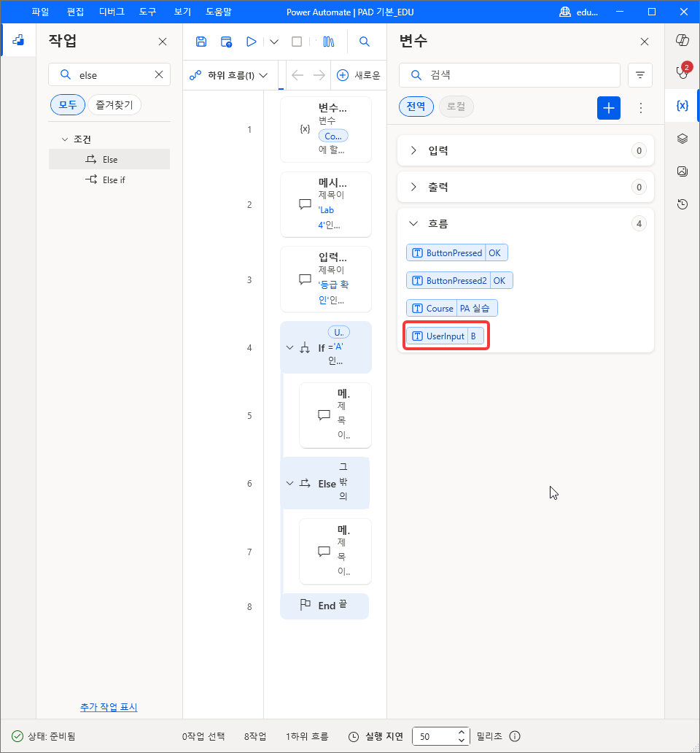Image resolution: width=700 pixels, height=753 pixels.
Task: Collapse the 조건 action group
Action: 65,139
